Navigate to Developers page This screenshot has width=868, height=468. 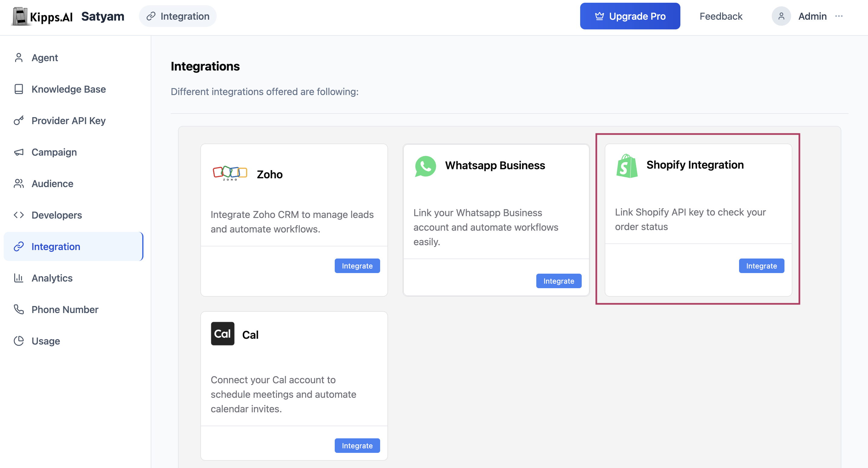(74, 215)
